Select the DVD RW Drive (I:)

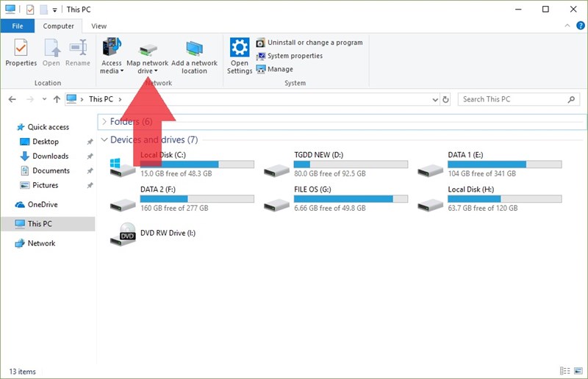[153, 234]
